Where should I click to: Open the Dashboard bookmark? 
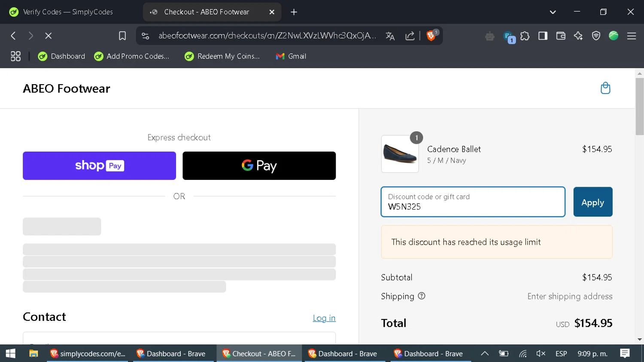(61, 56)
